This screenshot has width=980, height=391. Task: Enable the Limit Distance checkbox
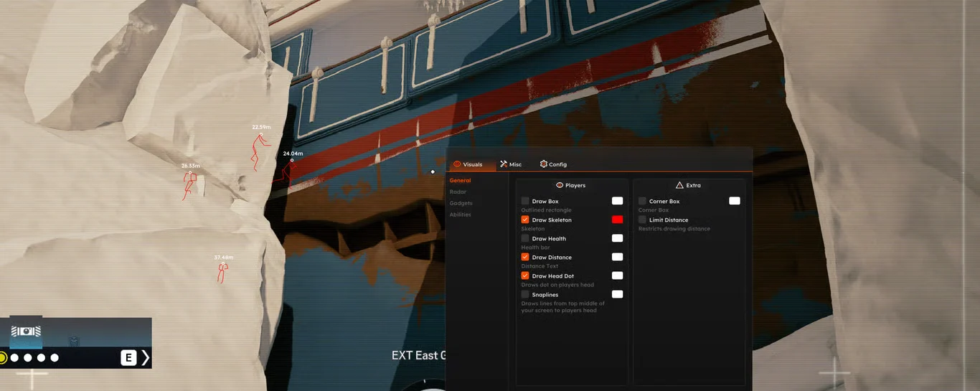click(x=642, y=220)
